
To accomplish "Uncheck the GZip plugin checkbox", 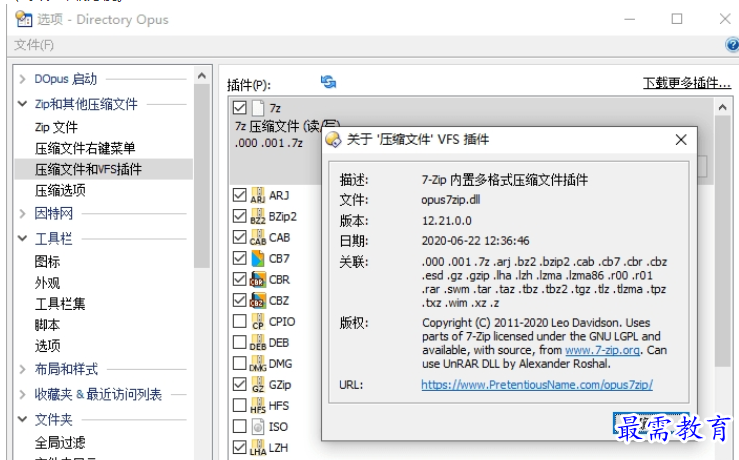I will pos(239,384).
